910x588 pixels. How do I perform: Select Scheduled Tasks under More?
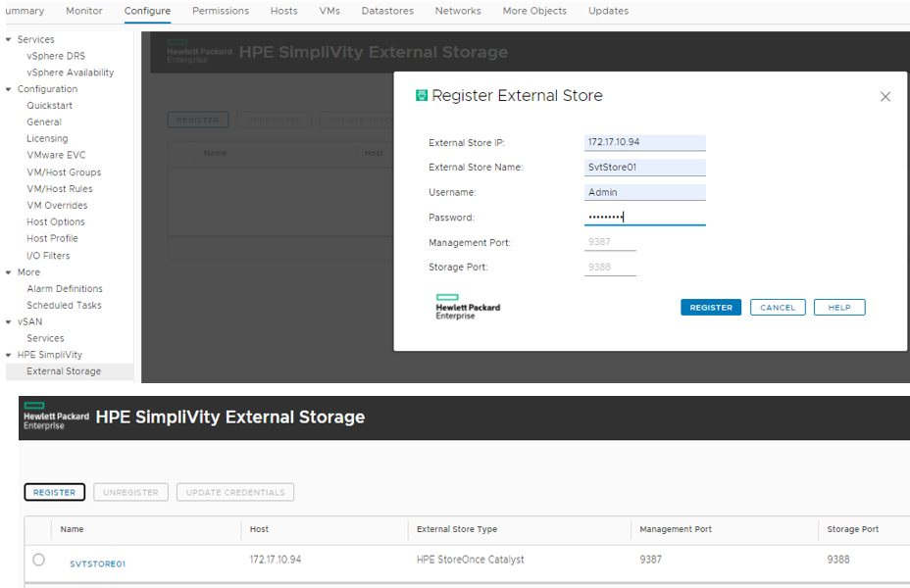point(64,305)
